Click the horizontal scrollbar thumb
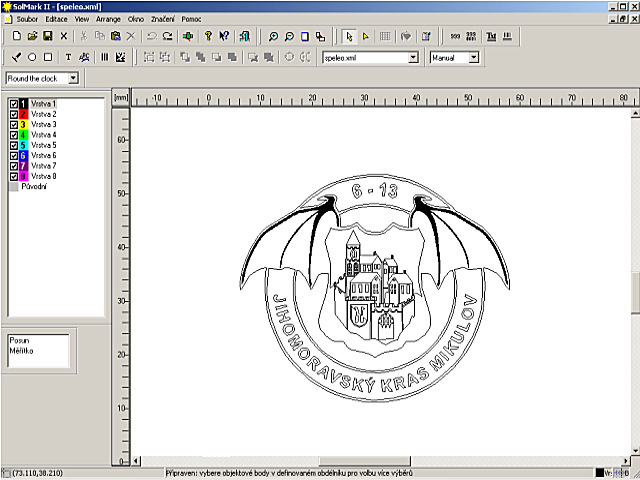The height and width of the screenshot is (480, 640). 364,461
